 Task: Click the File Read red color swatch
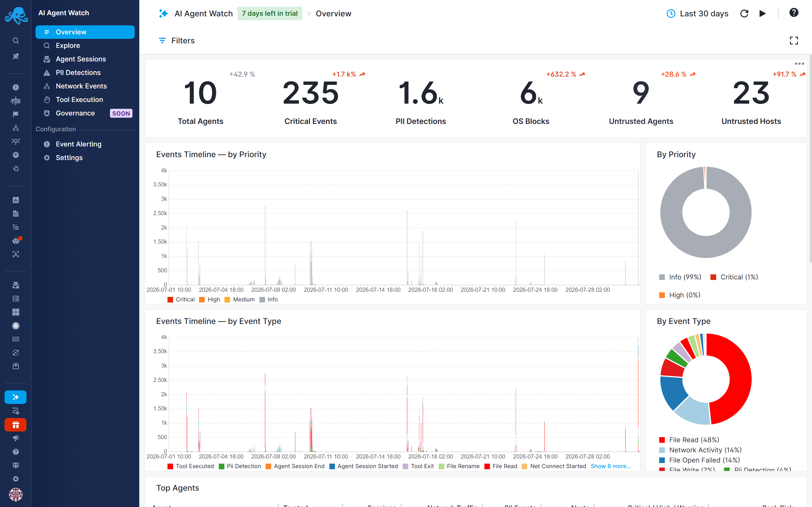coord(662,440)
